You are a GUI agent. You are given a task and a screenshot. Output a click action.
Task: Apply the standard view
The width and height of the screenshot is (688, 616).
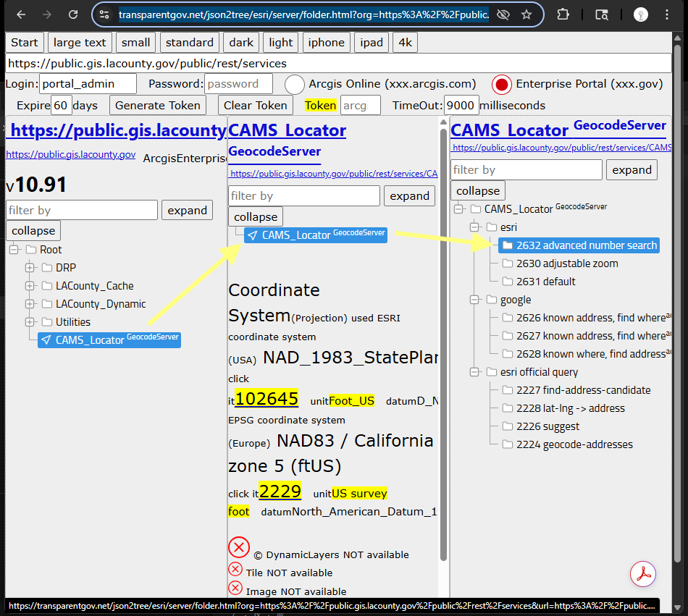pos(190,43)
